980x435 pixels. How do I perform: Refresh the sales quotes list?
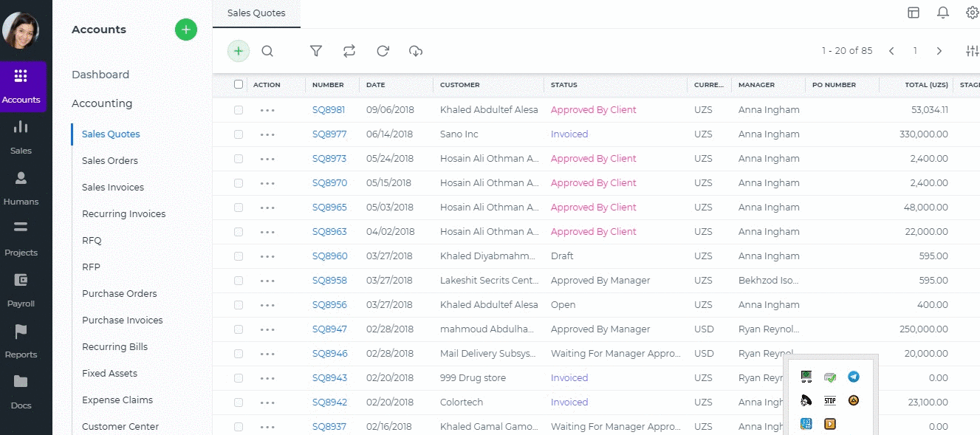pyautogui.click(x=383, y=51)
